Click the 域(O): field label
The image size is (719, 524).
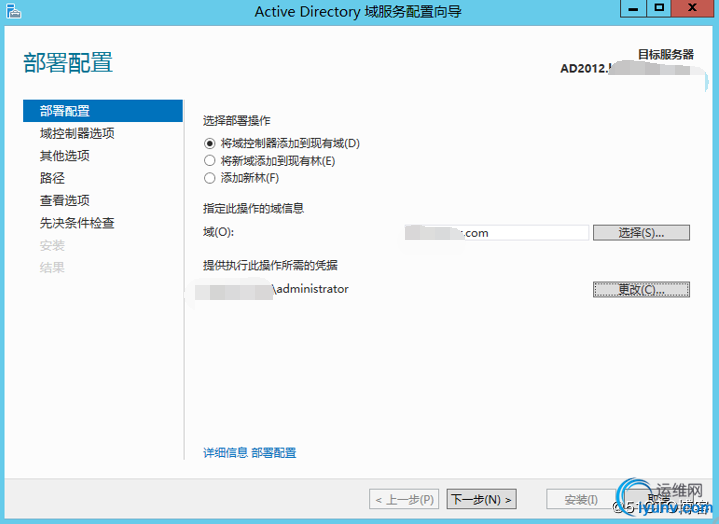pos(218,232)
